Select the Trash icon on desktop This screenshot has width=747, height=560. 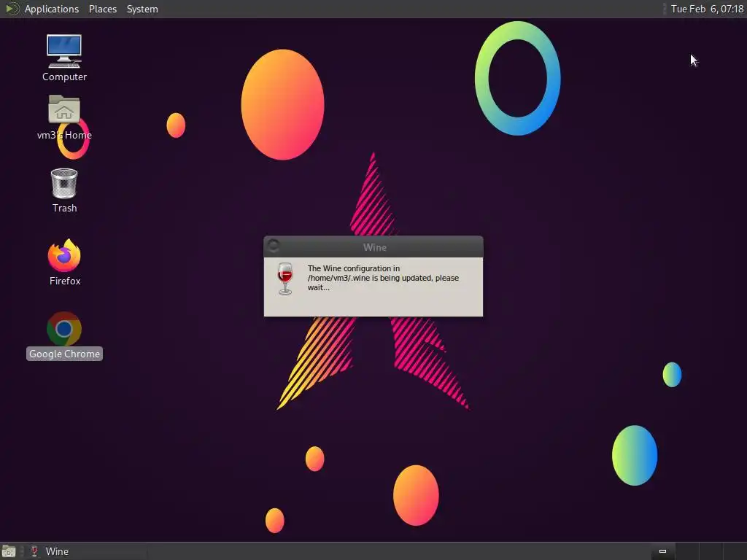pos(64,183)
